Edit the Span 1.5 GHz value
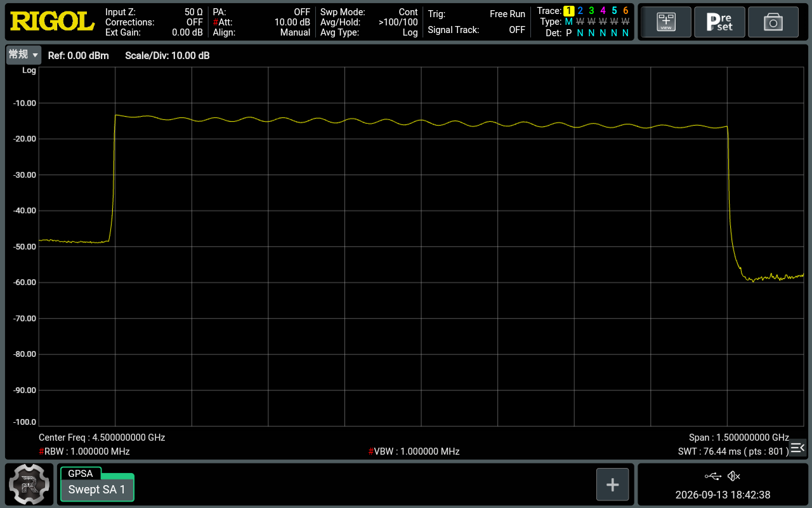 739,438
